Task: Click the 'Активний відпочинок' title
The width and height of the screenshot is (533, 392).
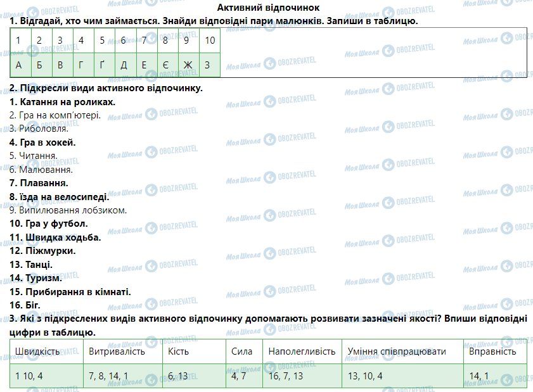Action: (x=268, y=7)
